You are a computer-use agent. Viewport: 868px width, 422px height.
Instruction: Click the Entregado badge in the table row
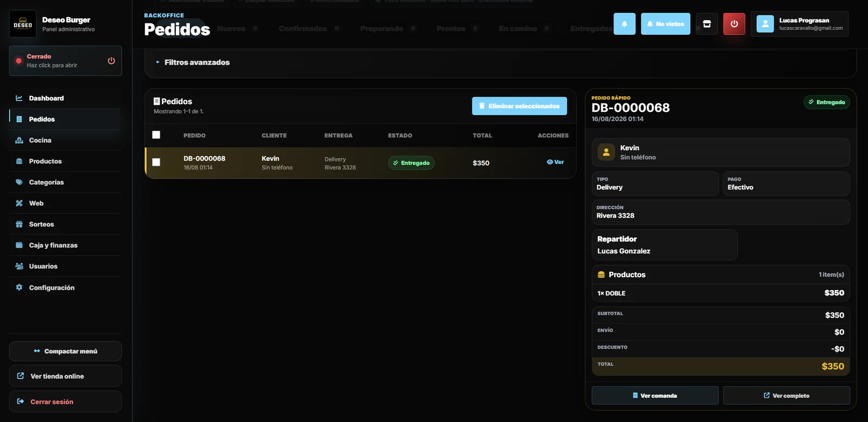coord(411,163)
